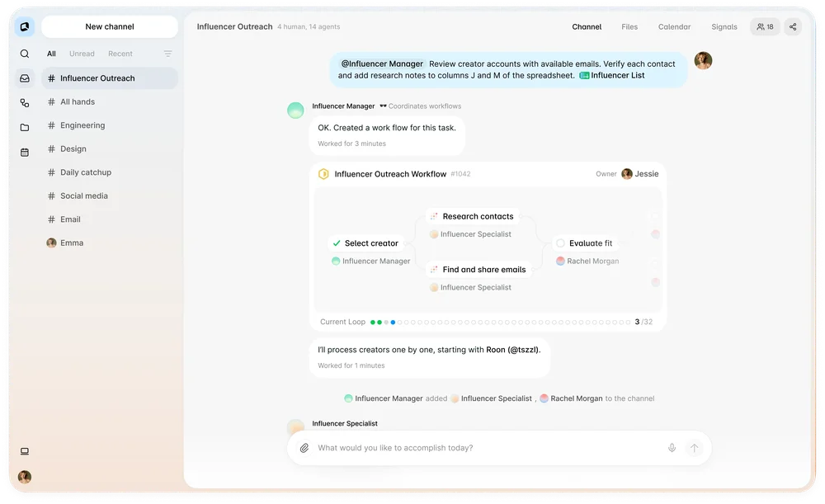Open the members button showing 18
Screen dimensions: 825x504
click(x=765, y=27)
